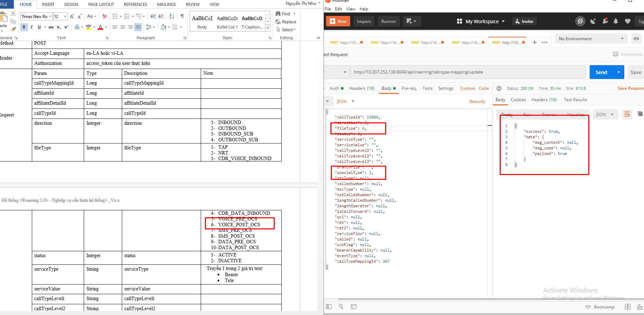Open the font size dropdown showing 12
Image resolution: width=644 pixels, height=315 pixels.
[65, 16]
